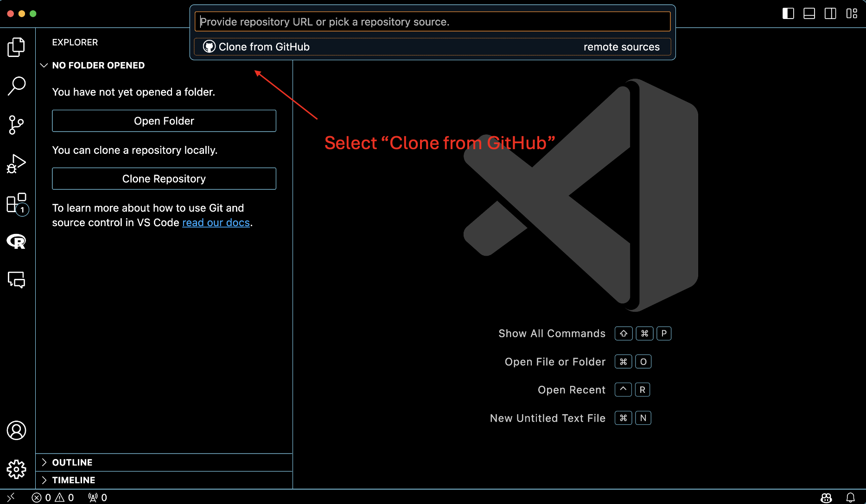Open the Run and Debug view

coord(16,164)
